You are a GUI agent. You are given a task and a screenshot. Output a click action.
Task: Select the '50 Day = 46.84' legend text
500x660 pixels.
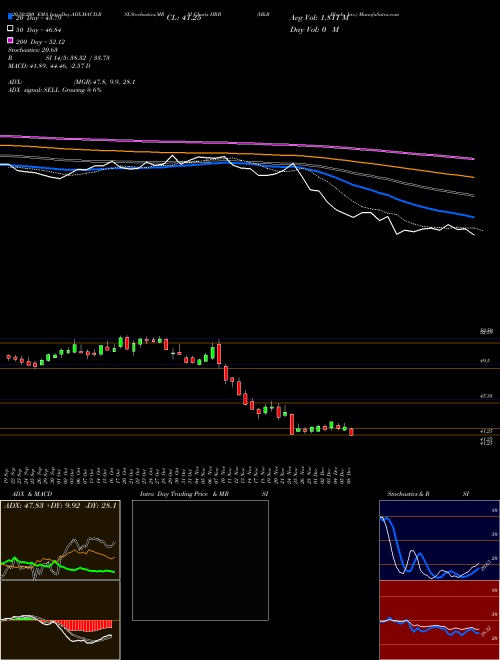pos(38,29)
